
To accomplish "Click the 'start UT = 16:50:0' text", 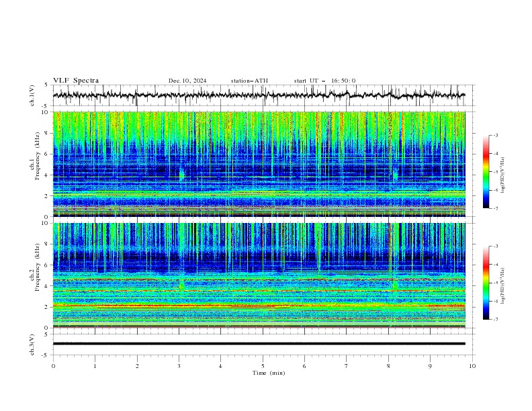I will coord(324,81).
